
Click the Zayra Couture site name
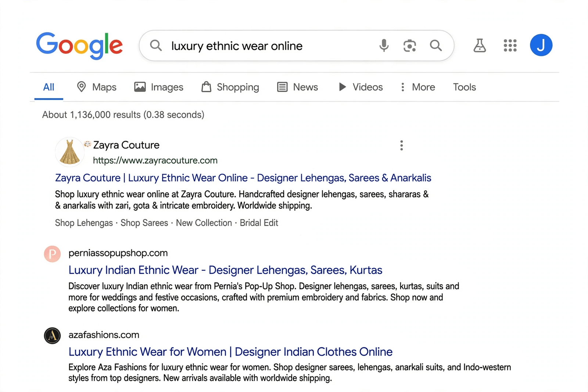point(126,145)
